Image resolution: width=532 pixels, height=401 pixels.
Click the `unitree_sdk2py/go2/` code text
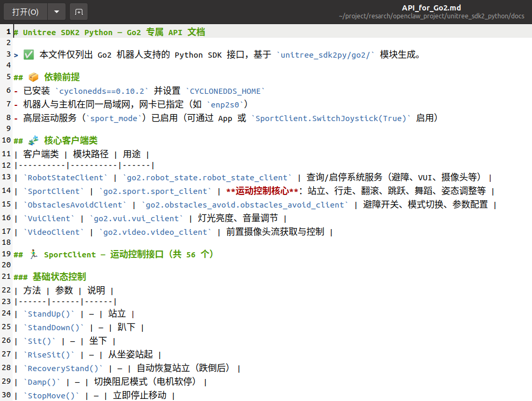click(x=325, y=55)
